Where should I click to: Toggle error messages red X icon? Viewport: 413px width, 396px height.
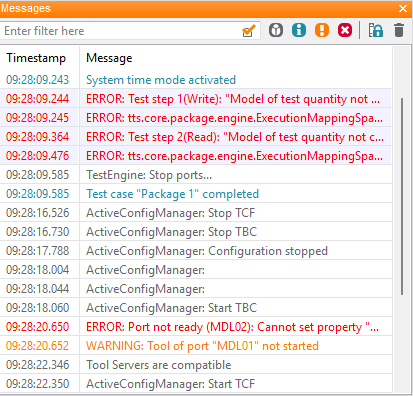pos(345,30)
